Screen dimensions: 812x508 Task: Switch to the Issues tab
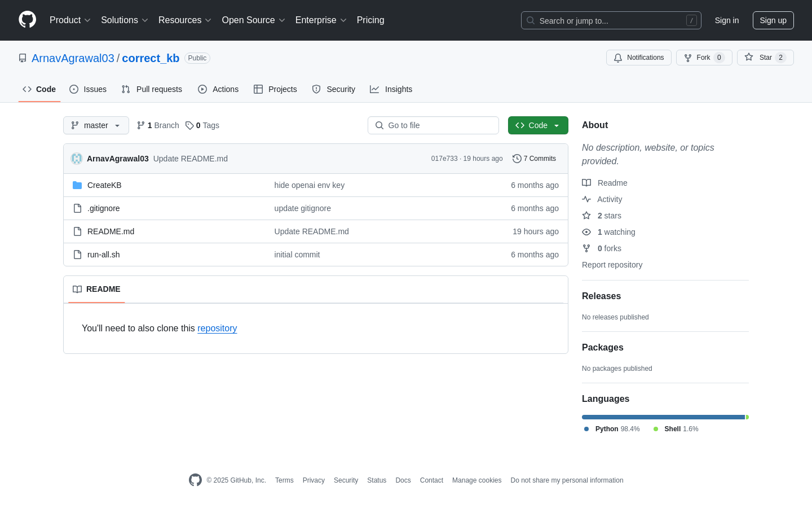88,89
